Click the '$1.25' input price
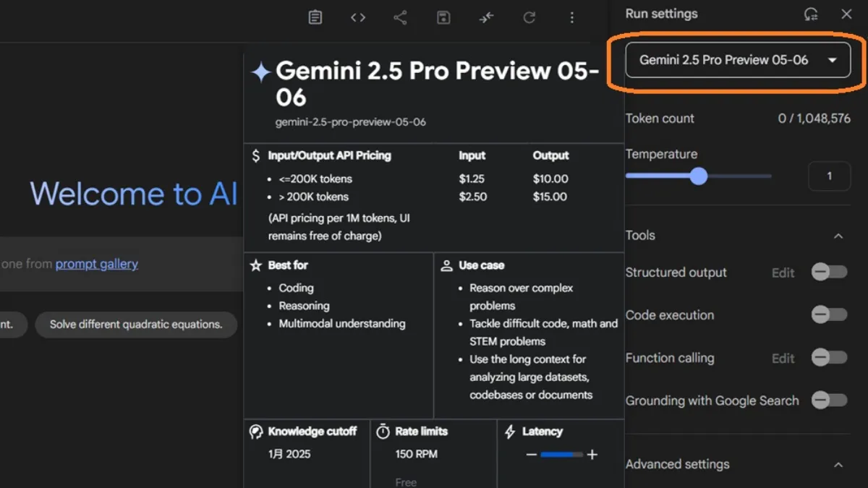 (x=472, y=179)
